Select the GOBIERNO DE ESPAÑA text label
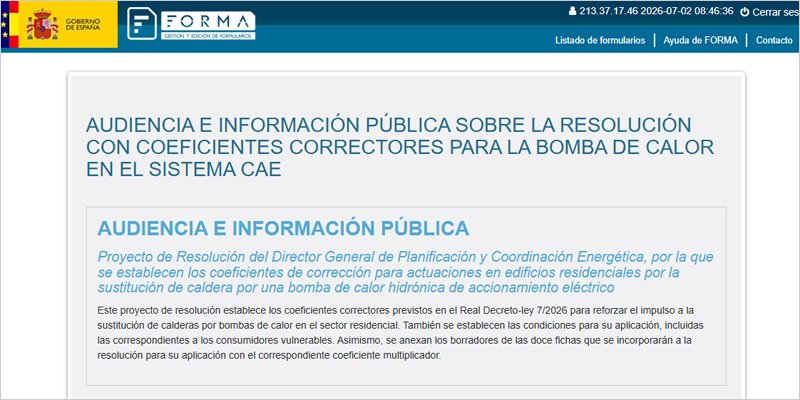This screenshot has width=800, height=400. 83,24
